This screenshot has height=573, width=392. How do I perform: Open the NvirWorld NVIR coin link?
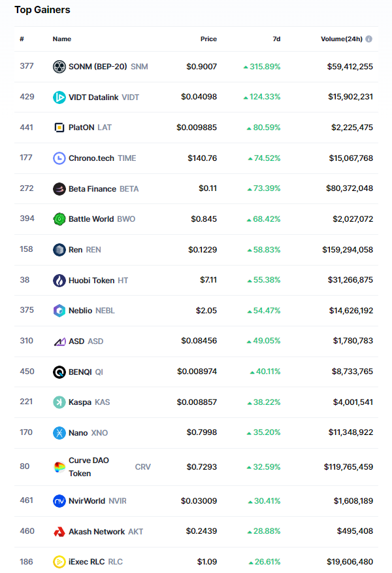point(97,501)
